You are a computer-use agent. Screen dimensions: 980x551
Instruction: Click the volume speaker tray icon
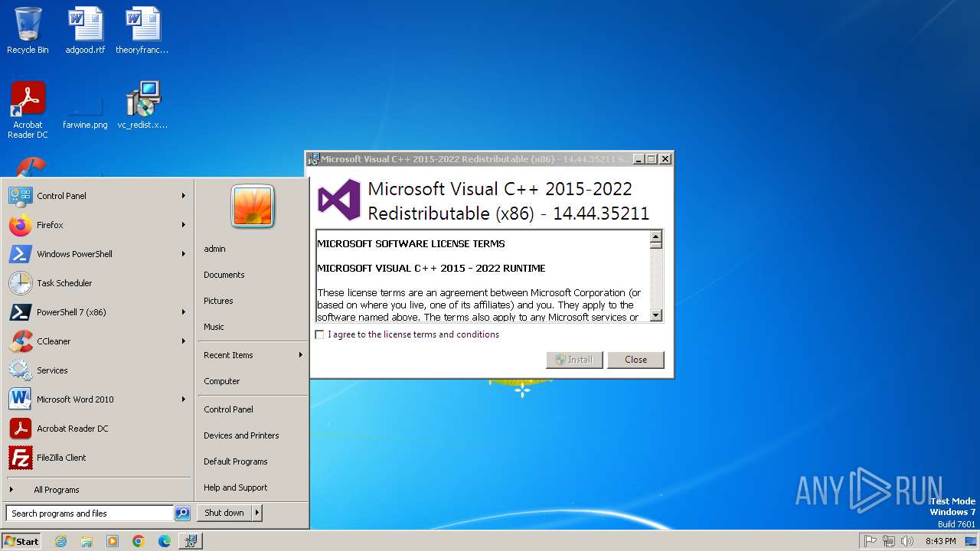coord(908,541)
